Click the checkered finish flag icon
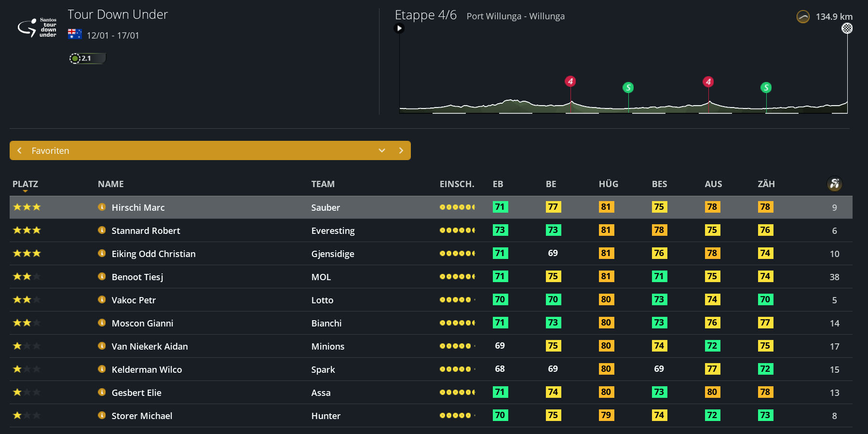The width and height of the screenshot is (868, 434). click(847, 28)
